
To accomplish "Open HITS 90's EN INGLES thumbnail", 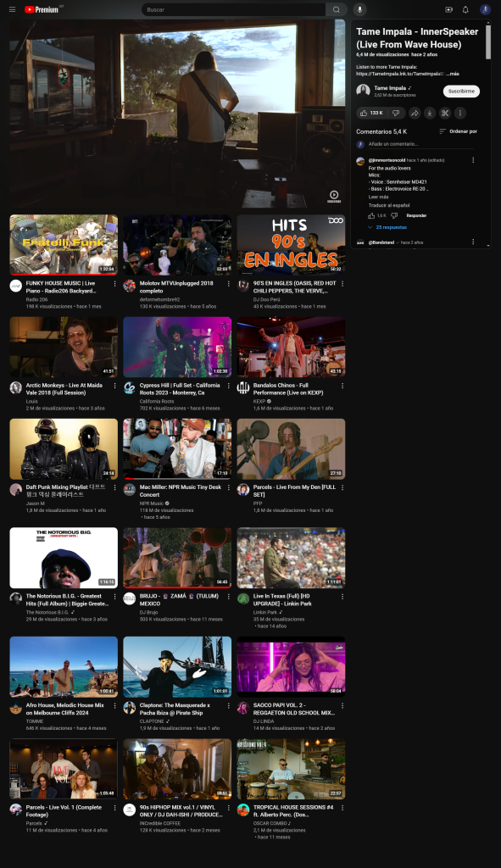I will (x=291, y=245).
